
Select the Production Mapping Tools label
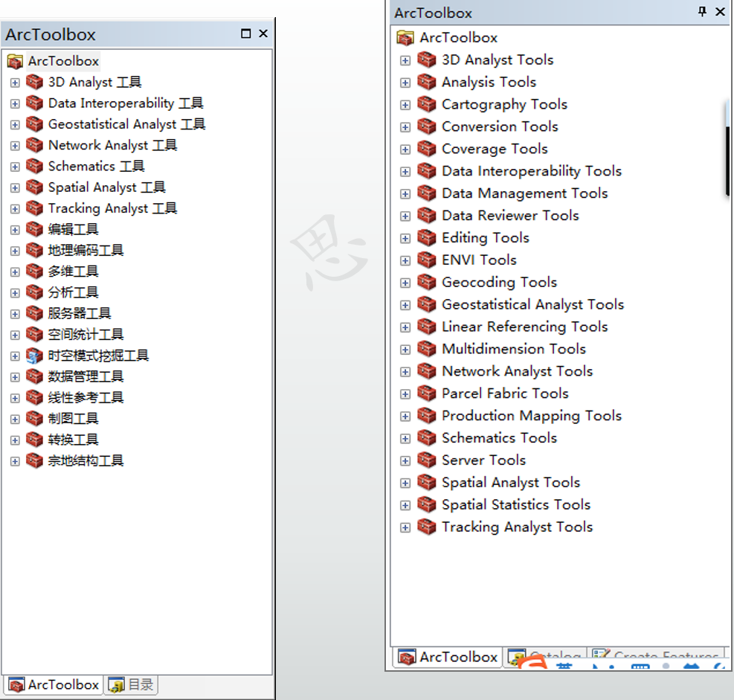point(532,416)
